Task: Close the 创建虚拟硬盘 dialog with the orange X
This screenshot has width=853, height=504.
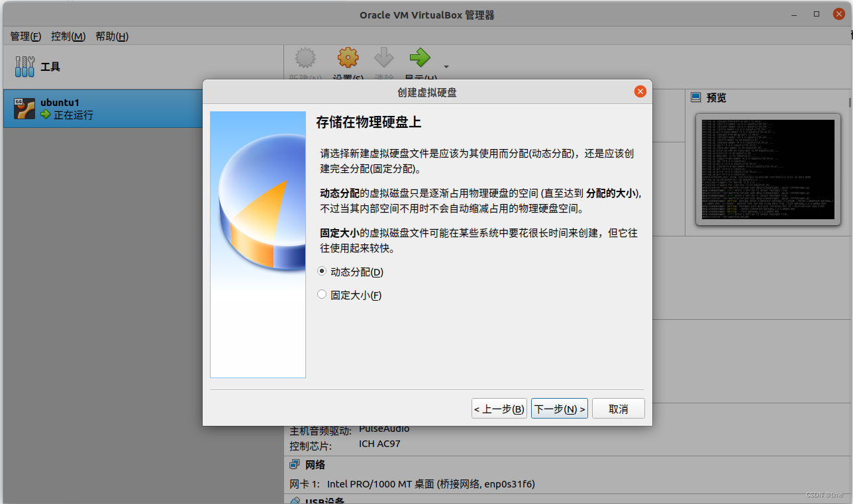Action: (640, 92)
